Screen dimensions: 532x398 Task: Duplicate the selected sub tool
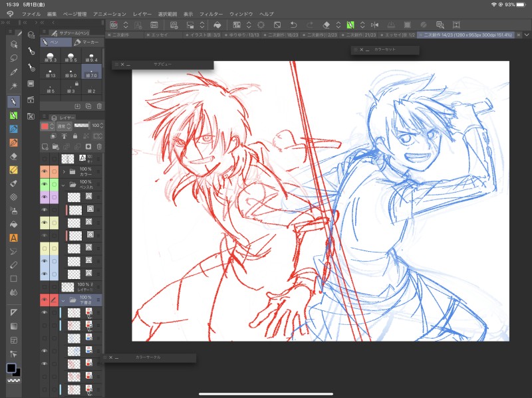point(88,106)
